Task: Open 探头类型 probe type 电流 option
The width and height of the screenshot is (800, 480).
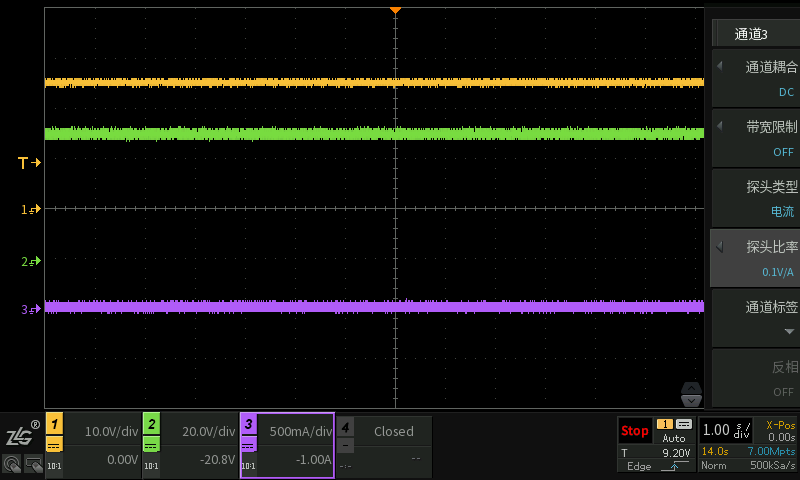Action: pyautogui.click(x=756, y=198)
